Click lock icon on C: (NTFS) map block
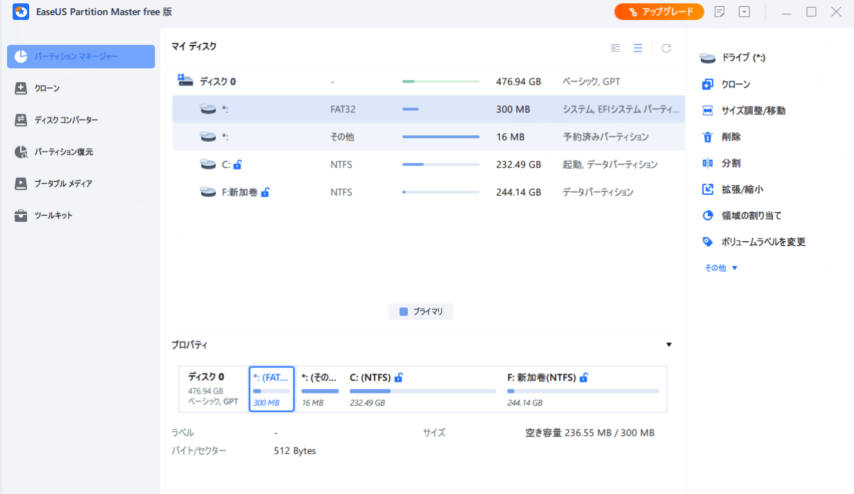Image resolution: width=854 pixels, height=494 pixels. click(399, 377)
